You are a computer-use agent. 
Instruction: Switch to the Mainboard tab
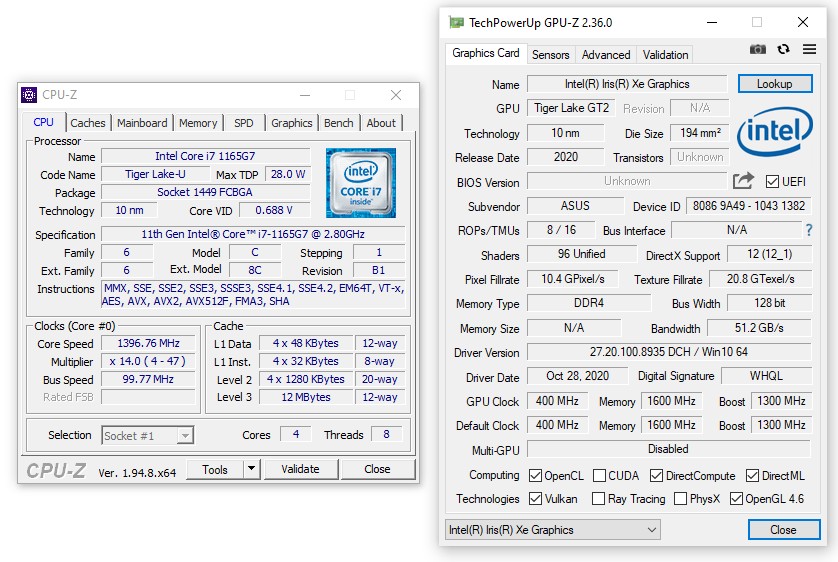click(142, 123)
